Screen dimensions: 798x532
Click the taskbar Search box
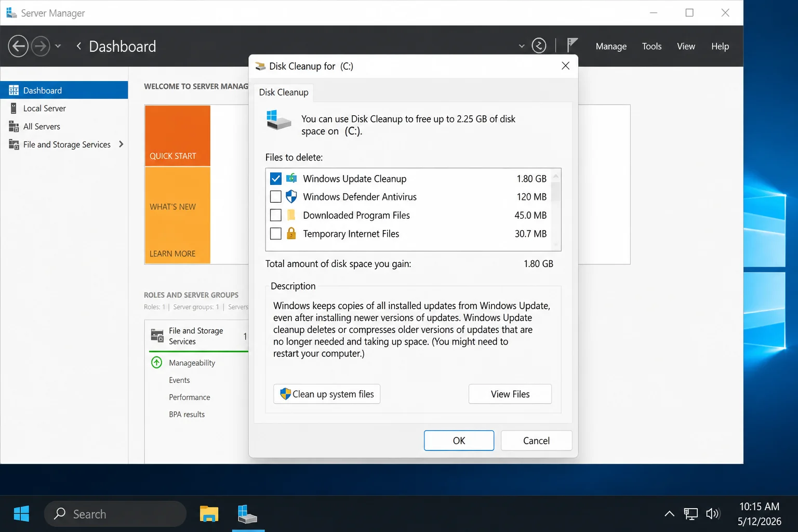coord(115,514)
